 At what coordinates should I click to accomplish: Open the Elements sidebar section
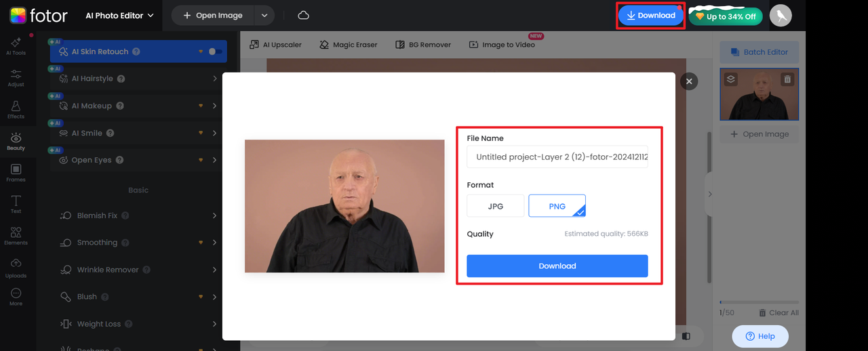pyautogui.click(x=16, y=236)
